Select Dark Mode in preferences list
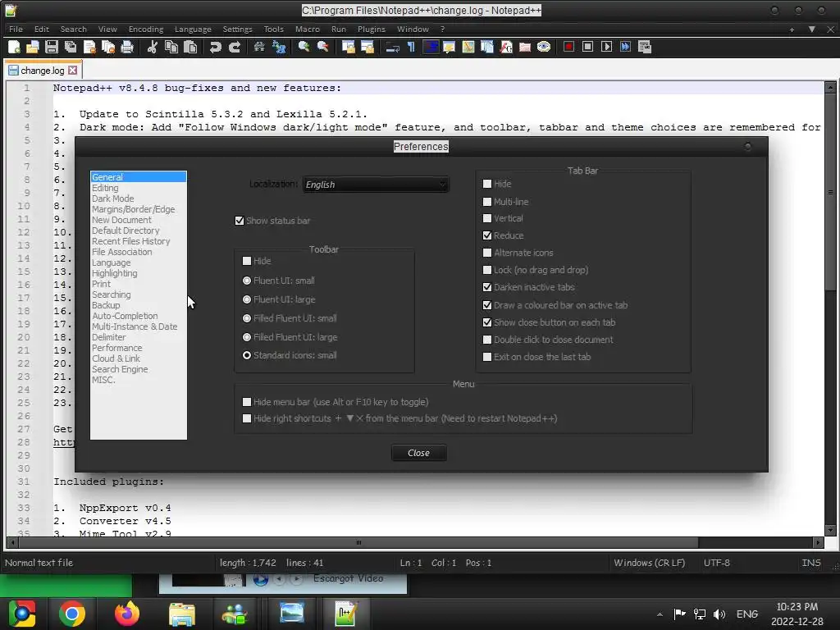 [112, 199]
